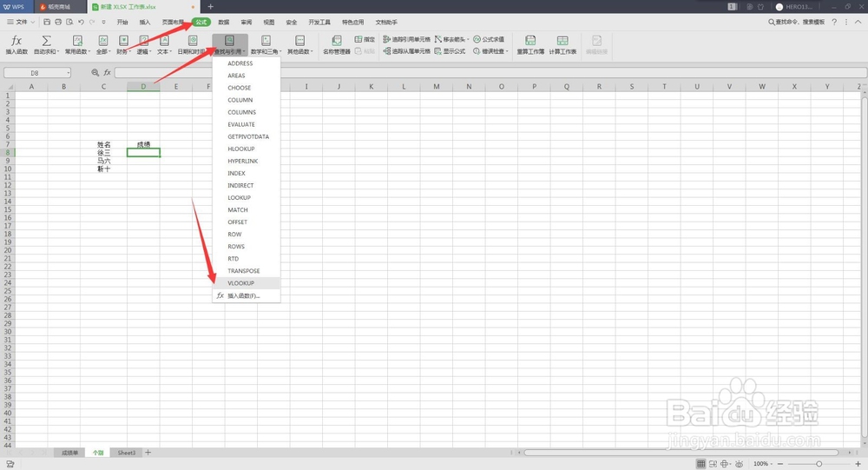Switch to the 审阅 ribbon tab

(247, 23)
